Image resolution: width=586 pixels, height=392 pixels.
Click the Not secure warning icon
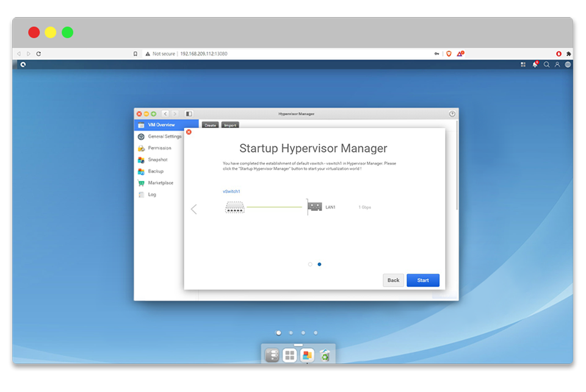click(148, 54)
